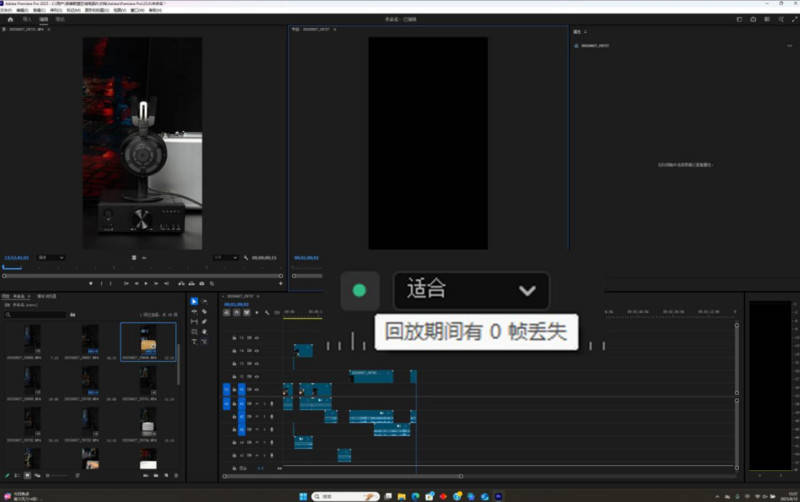Select the Hand tool in tools panel
This screenshot has height=502, width=800.
204,331
